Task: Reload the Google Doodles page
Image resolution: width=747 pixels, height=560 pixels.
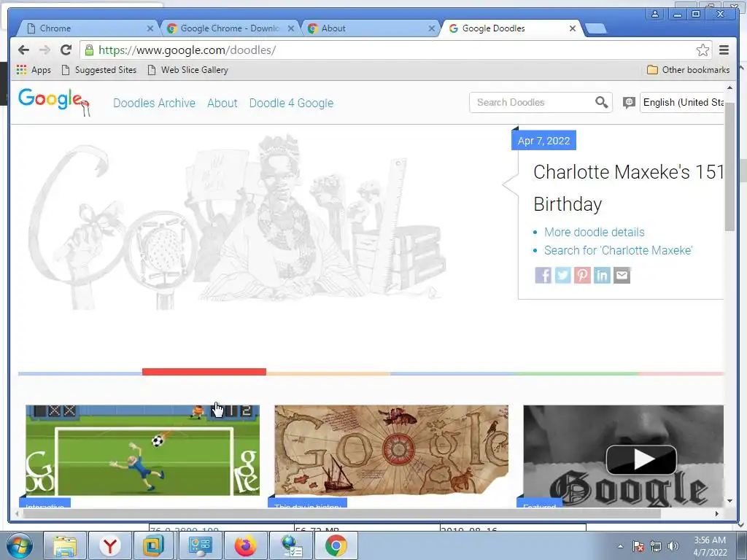Action: (66, 50)
